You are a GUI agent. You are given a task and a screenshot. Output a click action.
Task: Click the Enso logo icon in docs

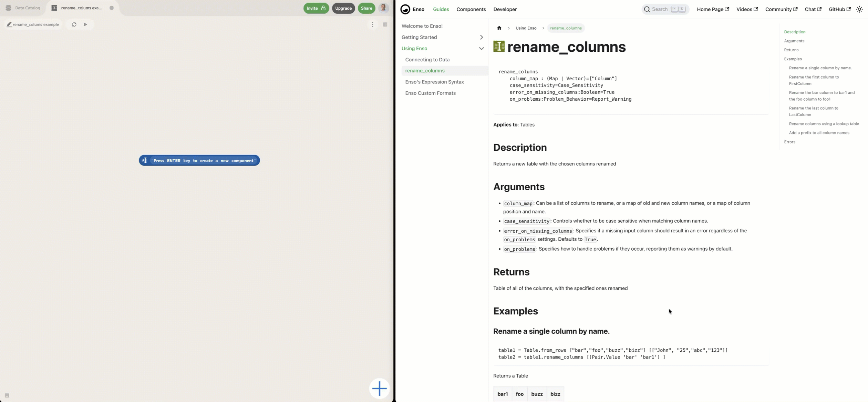[x=405, y=9]
